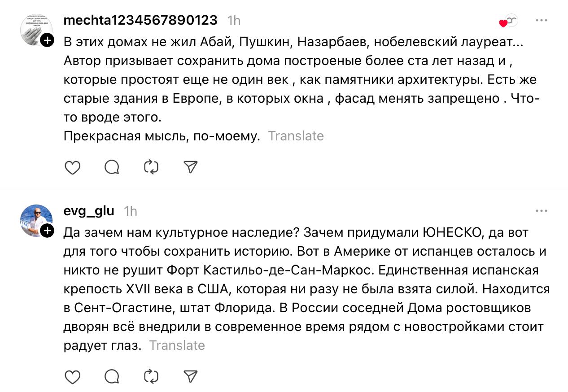This screenshot has height=392, width=568.
Task: Open more options menu on evg_glu's comment
Action: 542,211
